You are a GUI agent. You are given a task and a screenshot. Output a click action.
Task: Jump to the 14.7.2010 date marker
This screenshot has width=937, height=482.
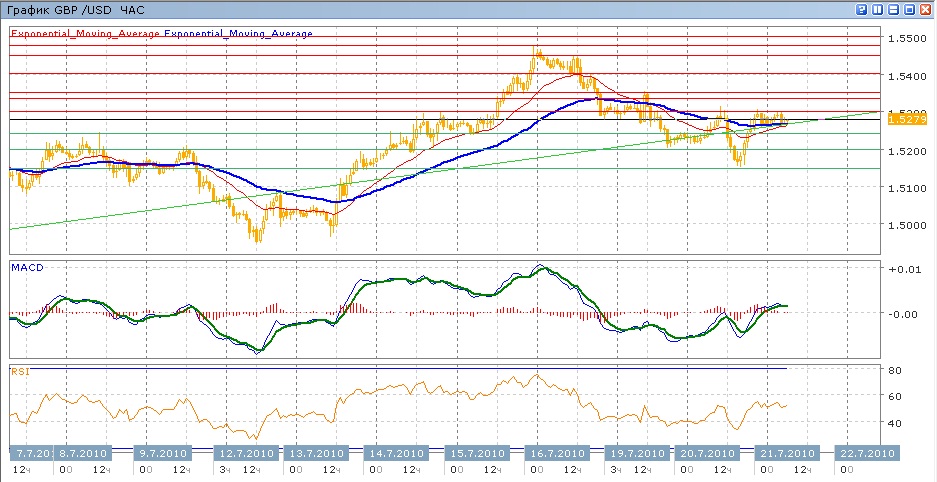coord(398,453)
